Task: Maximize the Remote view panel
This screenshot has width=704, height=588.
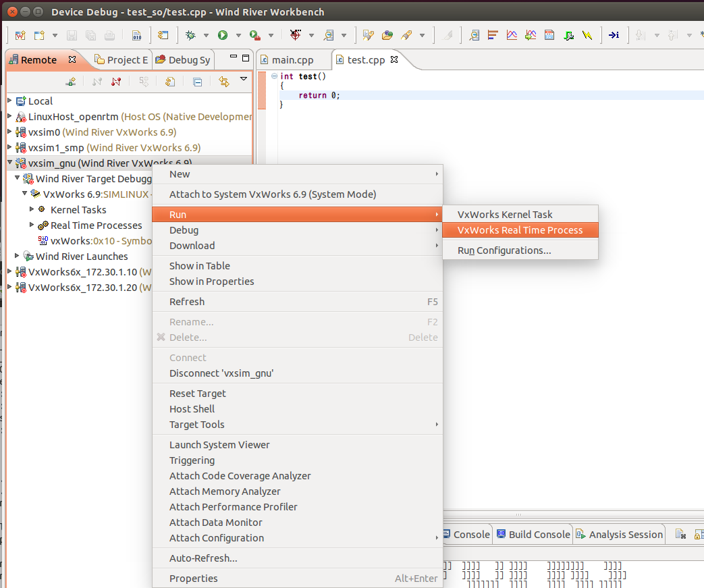Action: (246, 58)
